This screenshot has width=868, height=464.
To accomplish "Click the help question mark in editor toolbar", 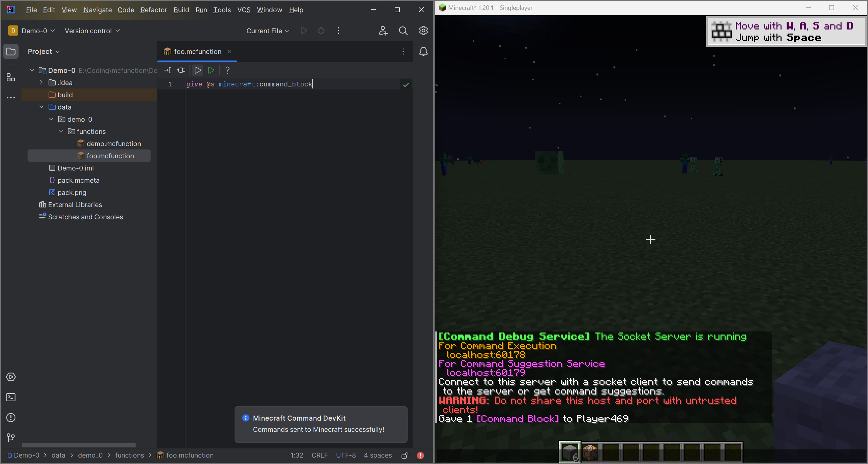I will point(228,70).
